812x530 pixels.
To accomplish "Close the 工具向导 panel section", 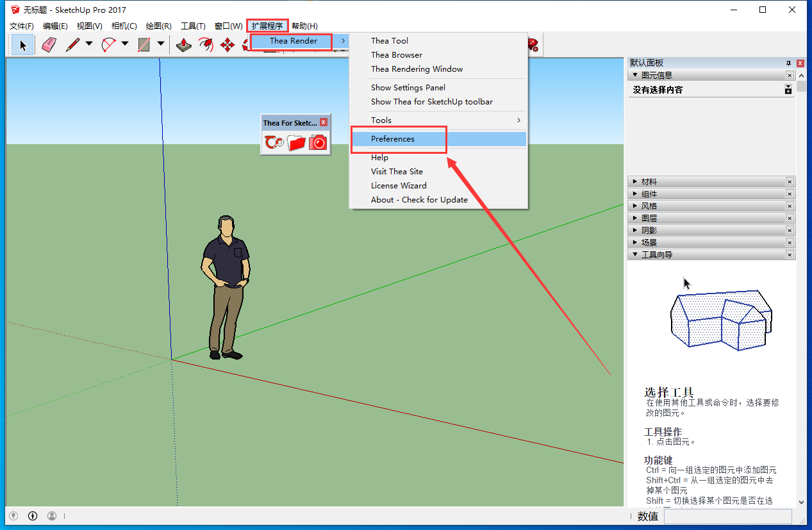I will [790, 254].
